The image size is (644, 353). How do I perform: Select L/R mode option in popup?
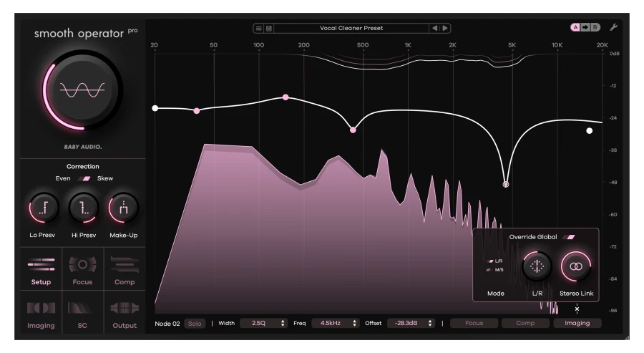[494, 261]
